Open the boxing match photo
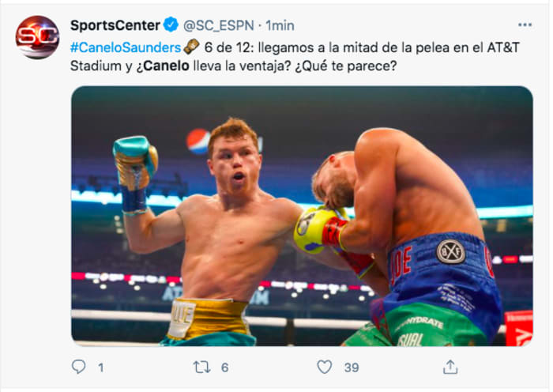 click(x=302, y=216)
